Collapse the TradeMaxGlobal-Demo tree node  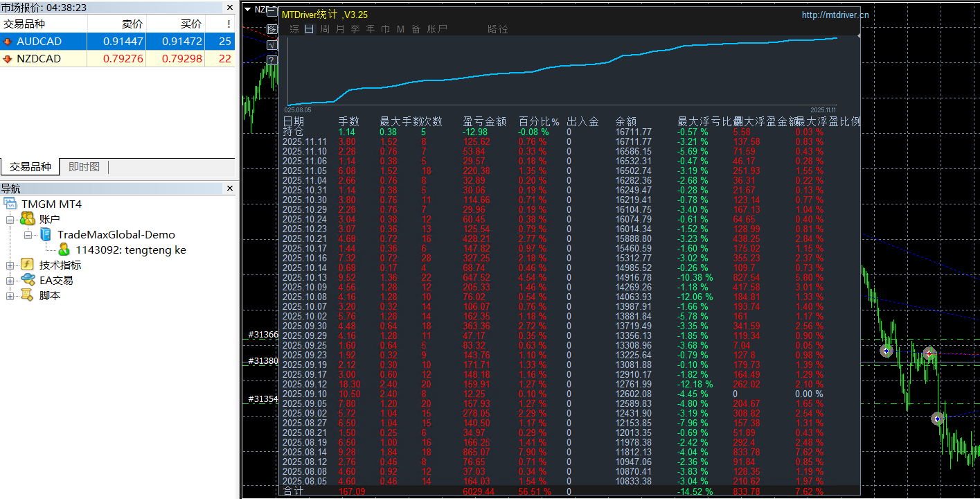tap(28, 234)
